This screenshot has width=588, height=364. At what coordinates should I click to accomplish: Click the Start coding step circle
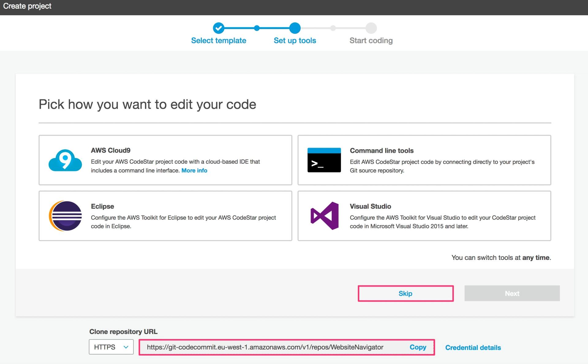click(x=371, y=28)
